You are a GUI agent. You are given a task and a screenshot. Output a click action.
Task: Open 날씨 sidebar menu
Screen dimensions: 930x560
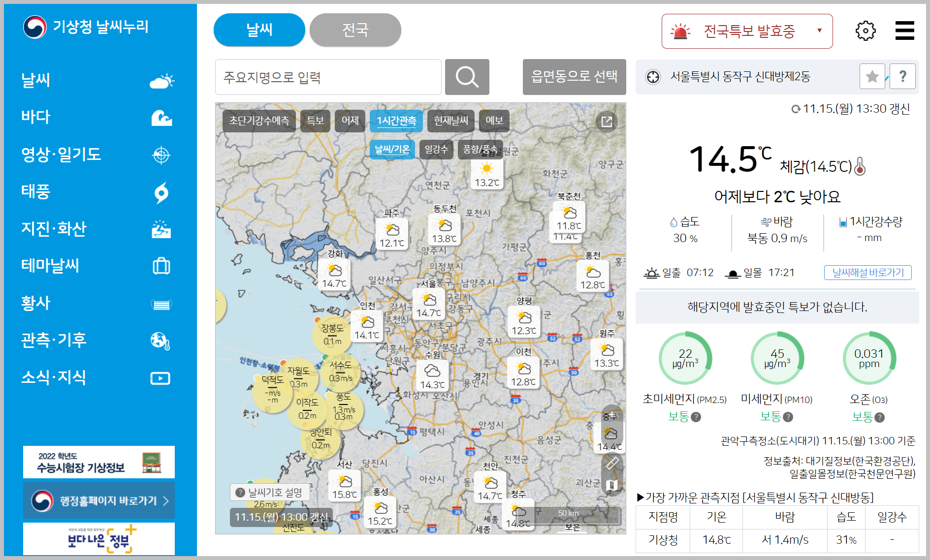click(x=98, y=80)
